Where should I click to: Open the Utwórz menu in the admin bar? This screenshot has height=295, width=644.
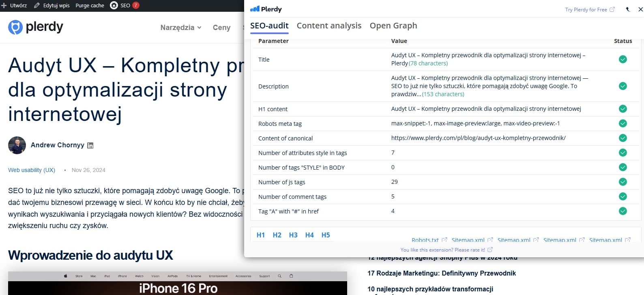coord(14,5)
